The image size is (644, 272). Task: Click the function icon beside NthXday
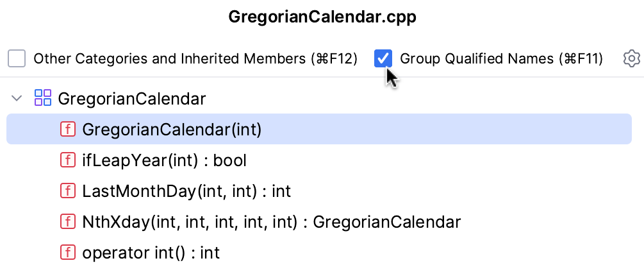point(67,221)
